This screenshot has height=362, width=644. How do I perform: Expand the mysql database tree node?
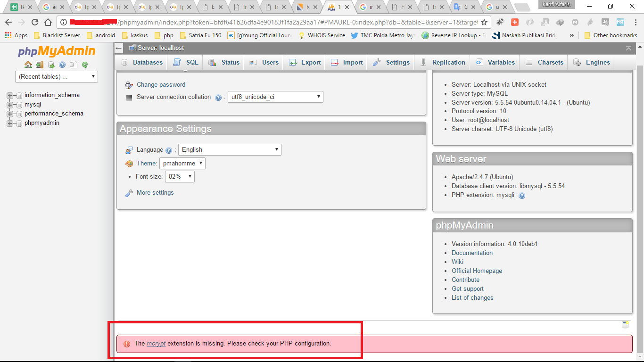[10, 104]
